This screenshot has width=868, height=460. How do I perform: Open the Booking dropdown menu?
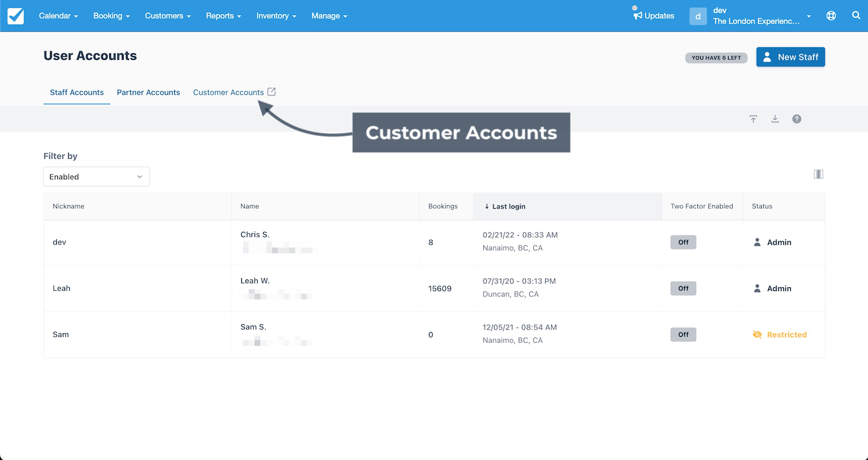(112, 16)
